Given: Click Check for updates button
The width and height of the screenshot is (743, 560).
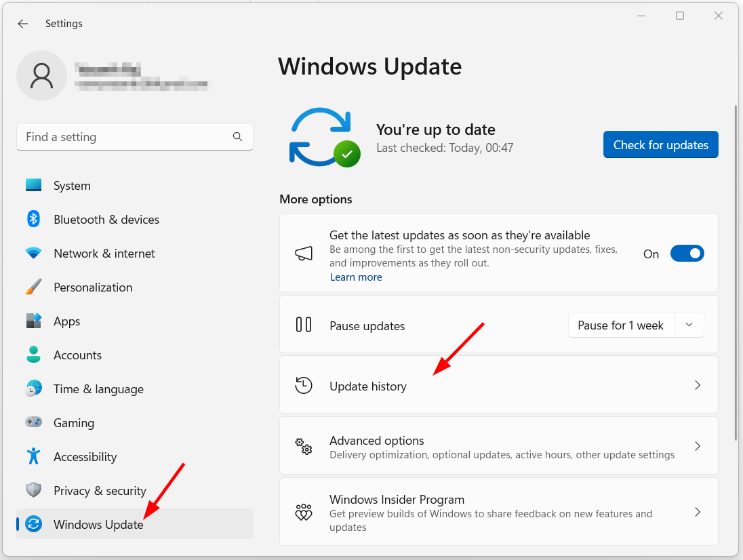Looking at the screenshot, I should tap(660, 144).
